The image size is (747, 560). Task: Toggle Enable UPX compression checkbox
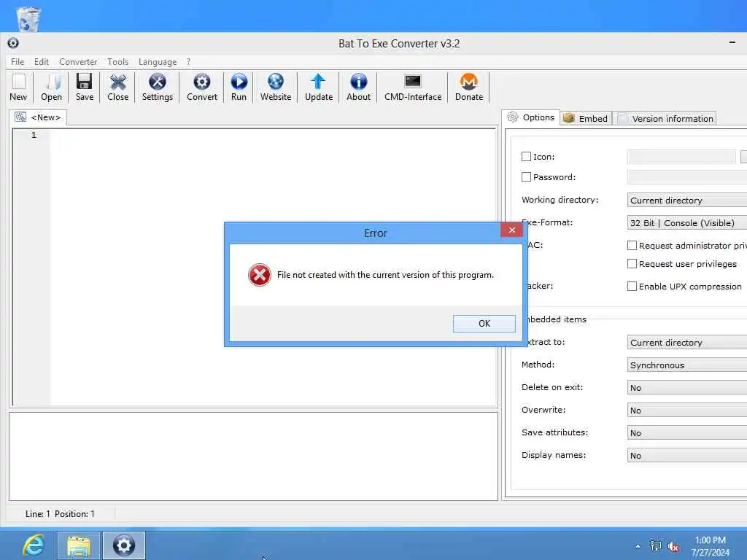pyautogui.click(x=632, y=286)
